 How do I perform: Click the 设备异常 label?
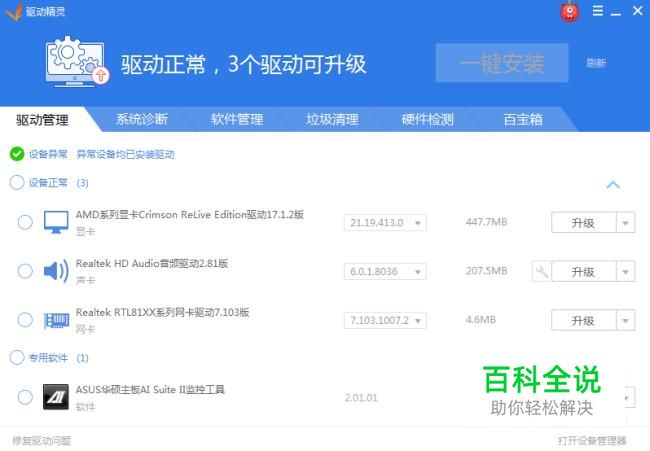coord(48,155)
